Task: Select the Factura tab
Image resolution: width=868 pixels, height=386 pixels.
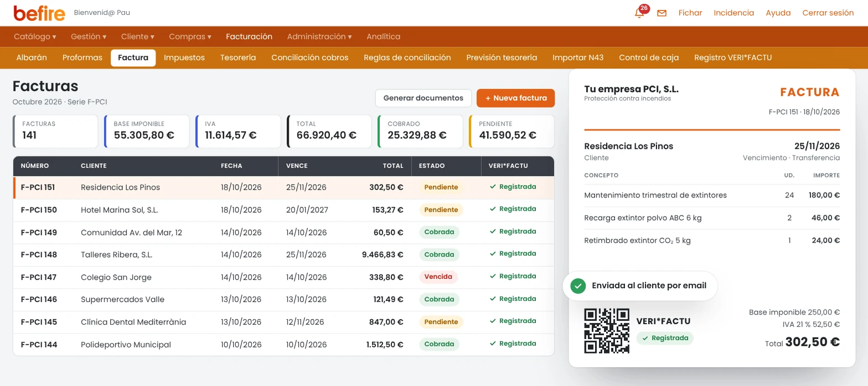Action: pos(133,58)
